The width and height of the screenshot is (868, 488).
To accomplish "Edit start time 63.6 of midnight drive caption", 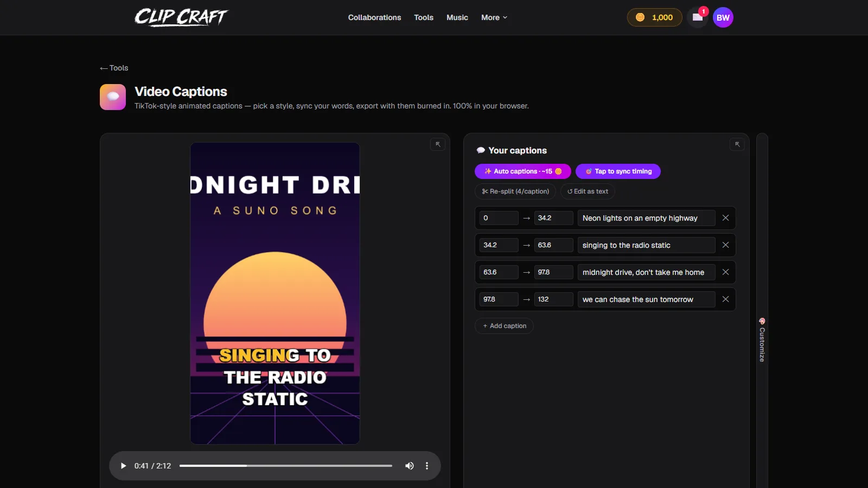I will (499, 272).
